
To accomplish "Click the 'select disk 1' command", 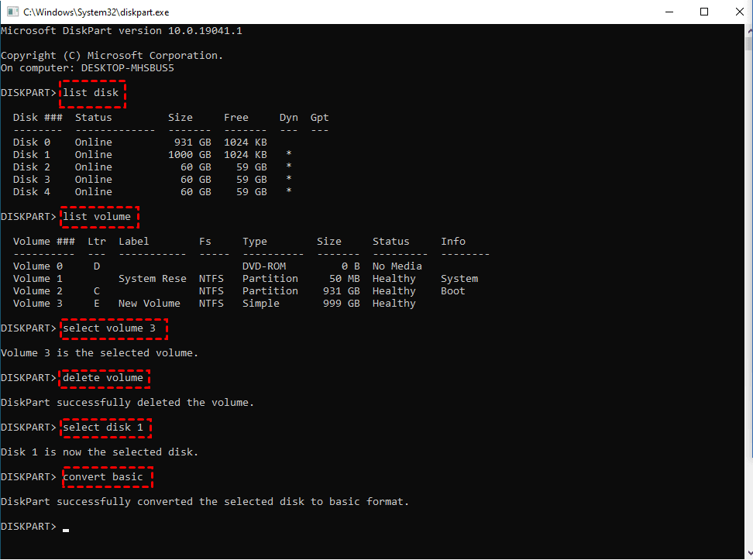I will coord(104,428).
